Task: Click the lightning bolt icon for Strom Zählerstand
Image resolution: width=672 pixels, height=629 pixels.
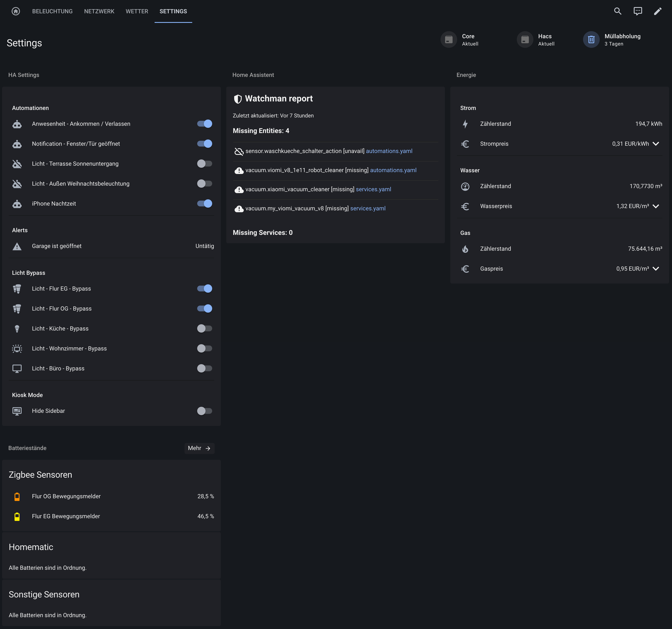Action: pyautogui.click(x=465, y=124)
